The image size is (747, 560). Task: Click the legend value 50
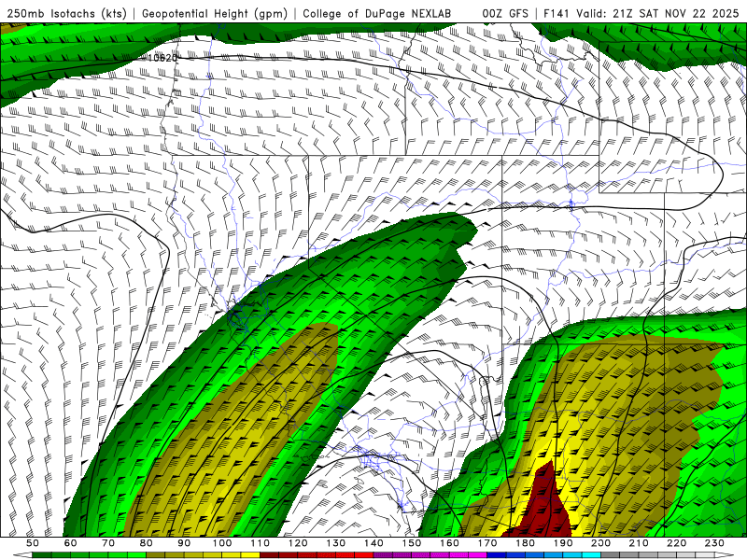[32, 543]
